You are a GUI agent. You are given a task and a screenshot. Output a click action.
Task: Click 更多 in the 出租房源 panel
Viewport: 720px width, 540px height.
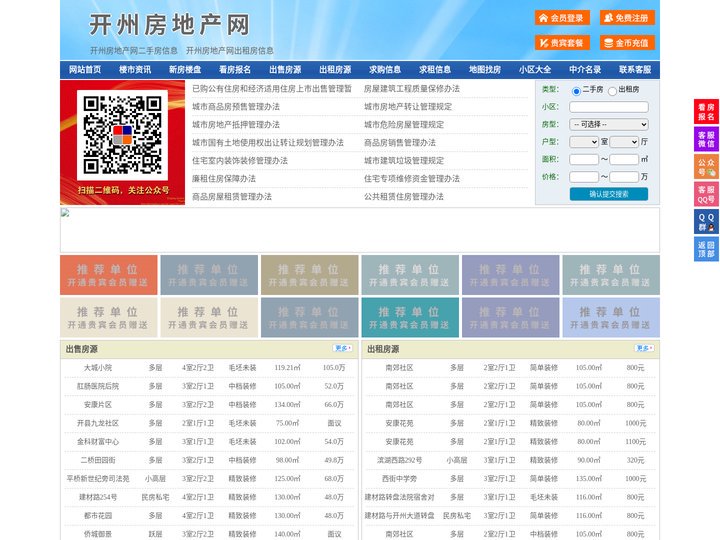click(644, 349)
